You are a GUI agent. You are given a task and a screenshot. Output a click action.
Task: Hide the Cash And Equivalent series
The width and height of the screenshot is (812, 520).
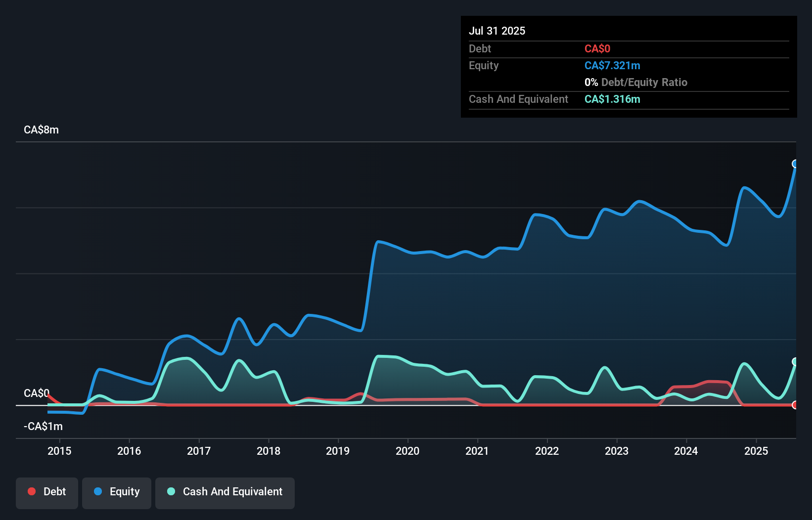click(x=225, y=492)
